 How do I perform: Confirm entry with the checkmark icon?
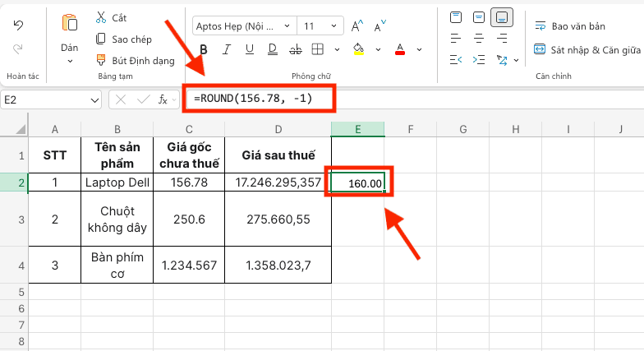(143, 99)
